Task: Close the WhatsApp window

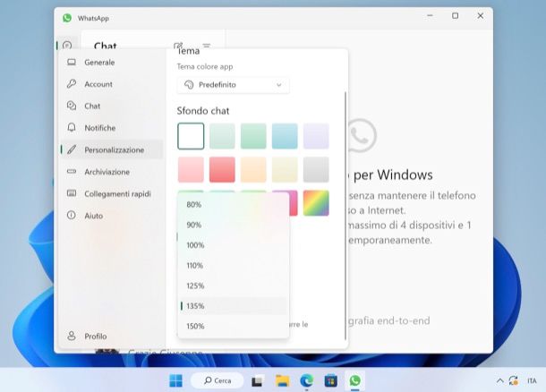Action: tap(480, 16)
